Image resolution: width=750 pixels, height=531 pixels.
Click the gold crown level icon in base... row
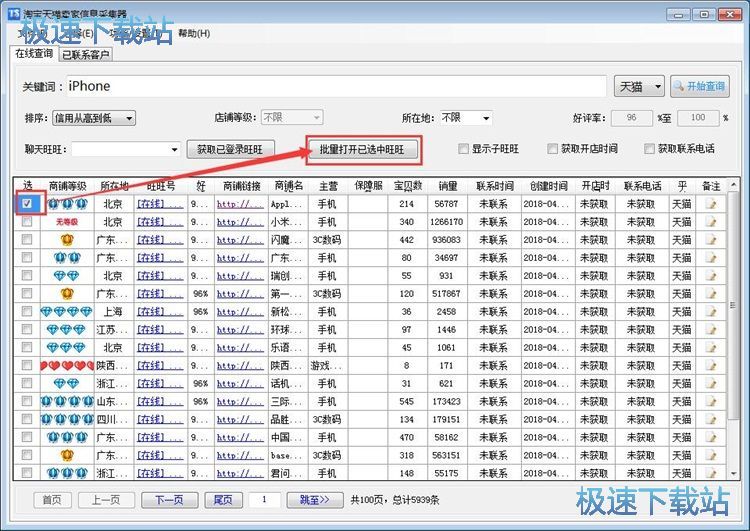tap(67, 455)
